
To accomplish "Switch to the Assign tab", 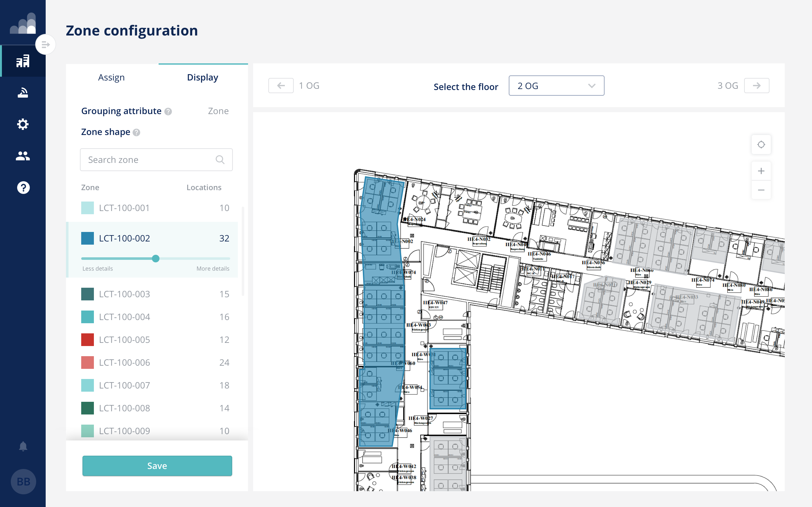I will (x=111, y=77).
